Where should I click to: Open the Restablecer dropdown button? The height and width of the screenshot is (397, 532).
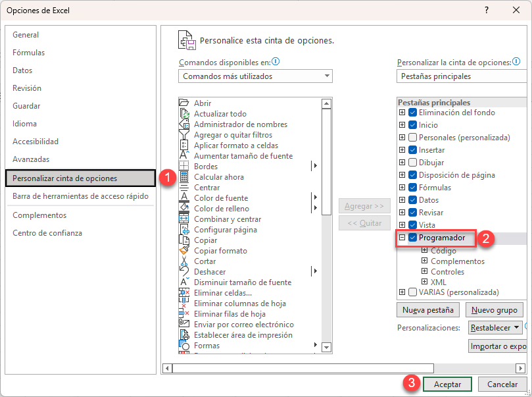[x=495, y=328]
